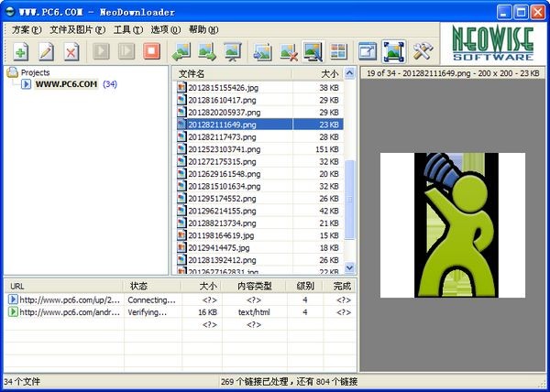Click the save image as icon with blue arrow

262,52
